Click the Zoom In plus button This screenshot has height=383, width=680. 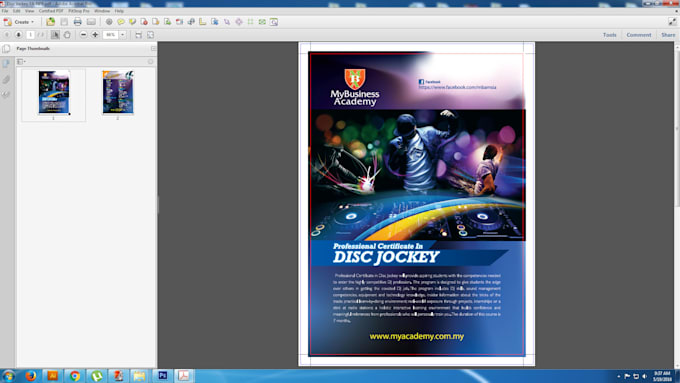pyautogui.click(x=95, y=35)
